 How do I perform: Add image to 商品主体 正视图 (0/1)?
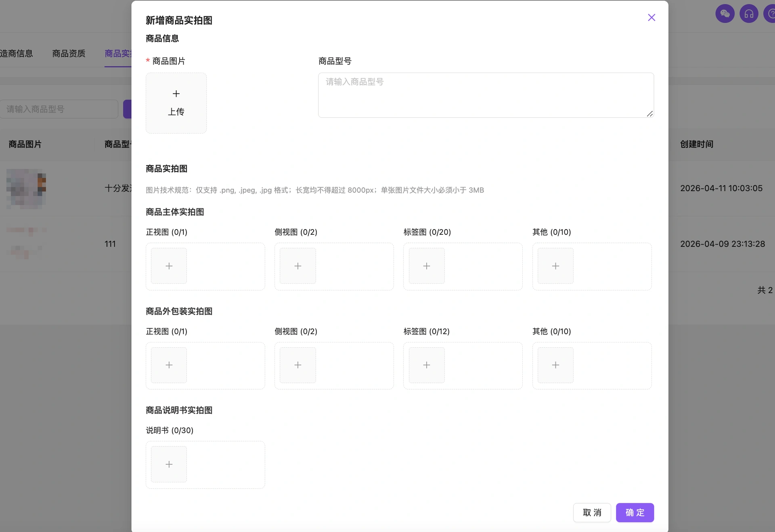pos(169,266)
